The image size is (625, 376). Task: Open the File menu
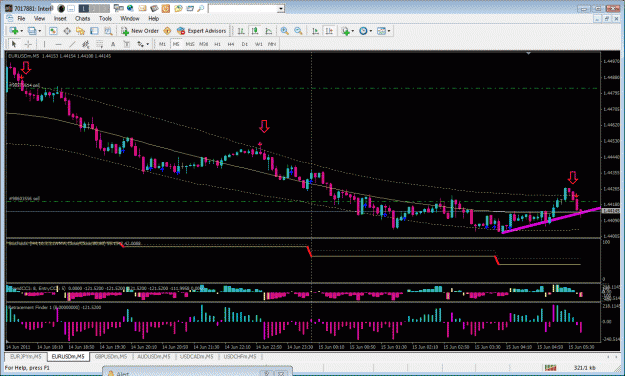[21, 18]
